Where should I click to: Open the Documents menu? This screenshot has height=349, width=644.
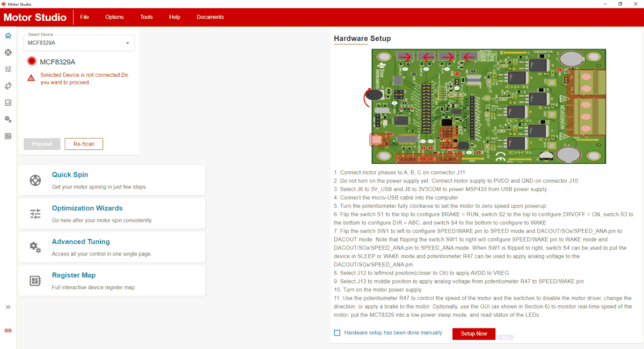tap(210, 17)
